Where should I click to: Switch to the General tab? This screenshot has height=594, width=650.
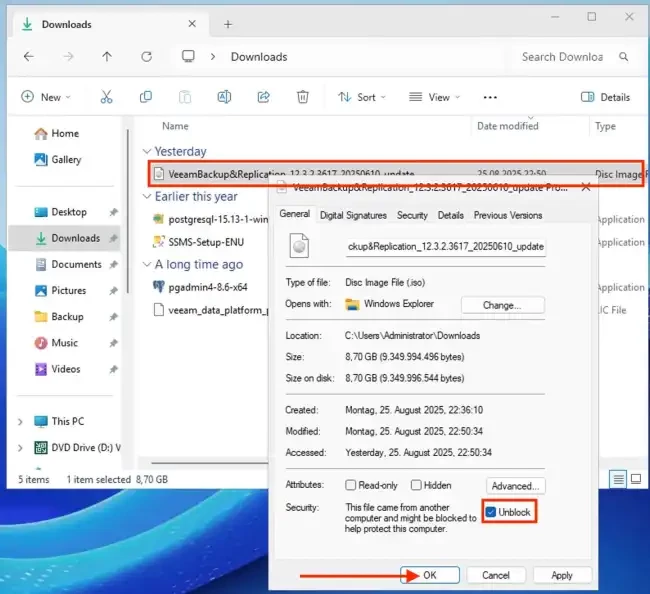point(295,214)
